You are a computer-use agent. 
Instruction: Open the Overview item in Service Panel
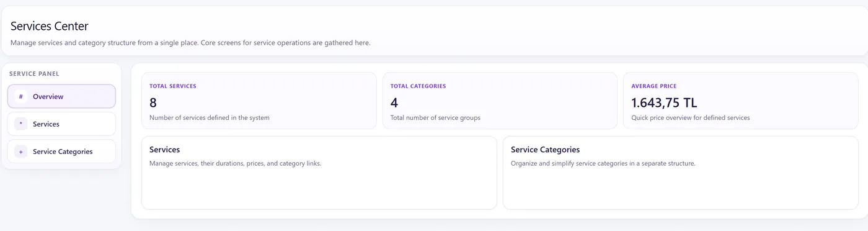click(61, 96)
